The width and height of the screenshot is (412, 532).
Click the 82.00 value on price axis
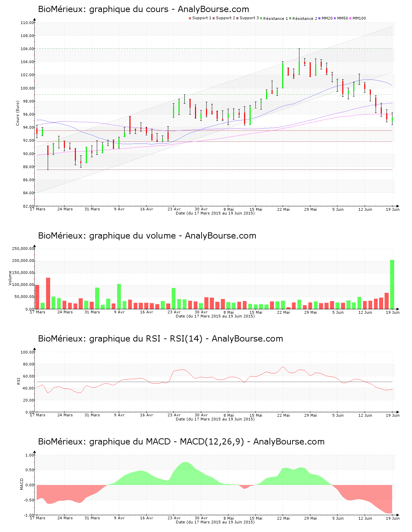click(28, 206)
